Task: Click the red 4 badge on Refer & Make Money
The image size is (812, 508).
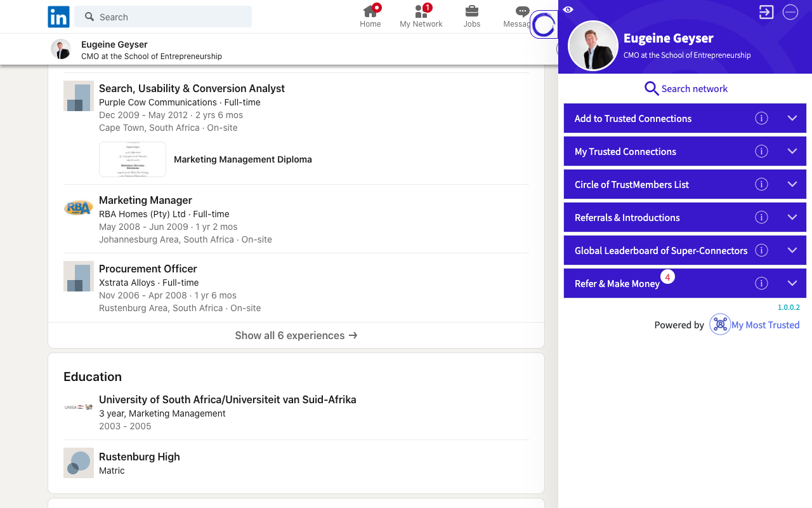Action: [667, 277]
